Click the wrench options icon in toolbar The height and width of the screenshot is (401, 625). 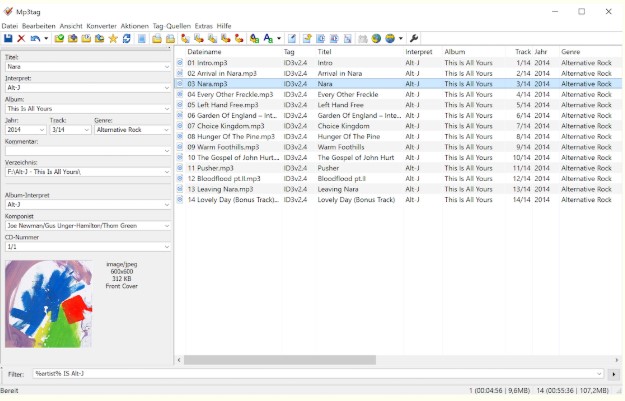[414, 38]
